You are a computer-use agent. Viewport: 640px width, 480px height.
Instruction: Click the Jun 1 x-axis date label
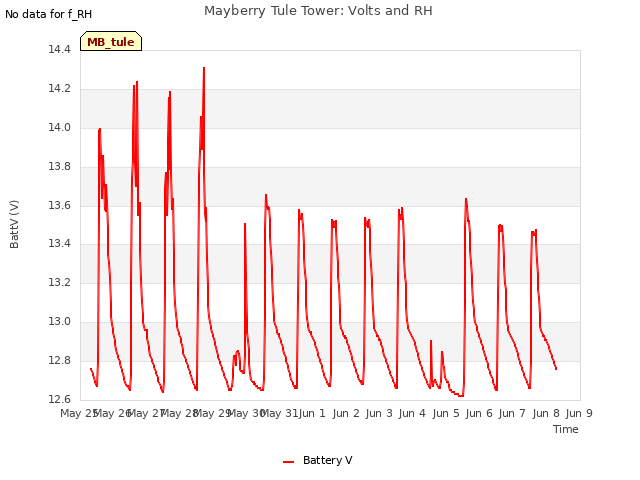point(313,413)
